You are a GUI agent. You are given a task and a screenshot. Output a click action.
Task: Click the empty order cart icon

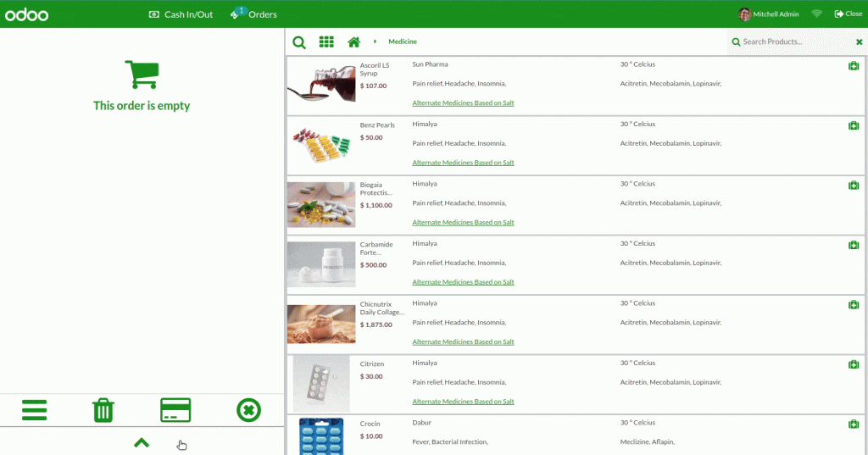(x=142, y=75)
